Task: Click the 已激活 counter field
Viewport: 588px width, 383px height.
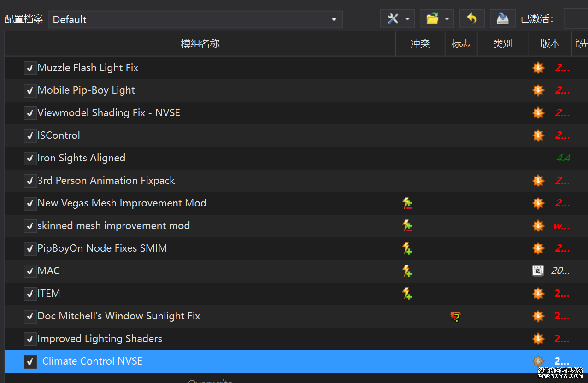Action: 576,19
